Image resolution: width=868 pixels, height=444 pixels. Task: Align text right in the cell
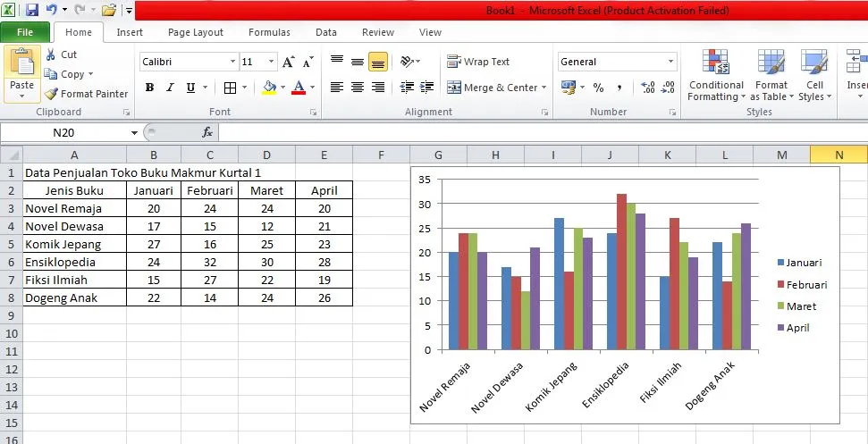(x=378, y=88)
